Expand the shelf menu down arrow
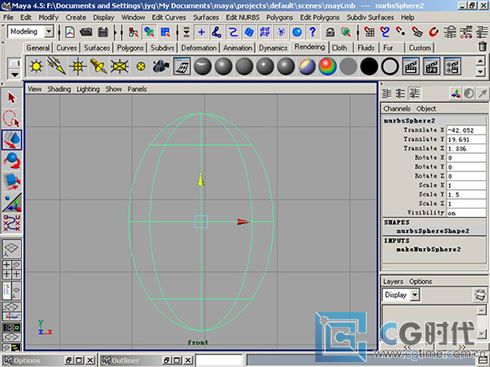The width and height of the screenshot is (490, 367). [x=15, y=75]
